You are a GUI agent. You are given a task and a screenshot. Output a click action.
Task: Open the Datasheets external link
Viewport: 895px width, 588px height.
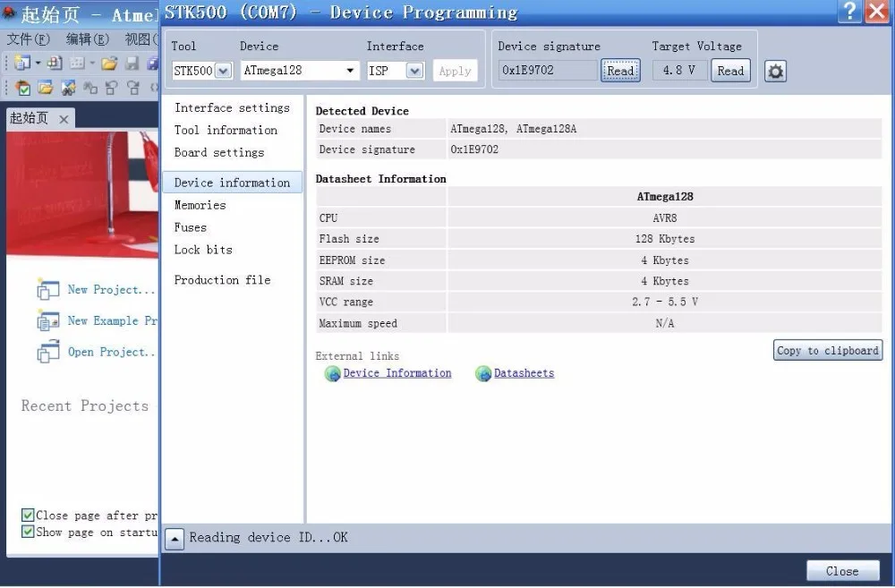click(x=524, y=373)
